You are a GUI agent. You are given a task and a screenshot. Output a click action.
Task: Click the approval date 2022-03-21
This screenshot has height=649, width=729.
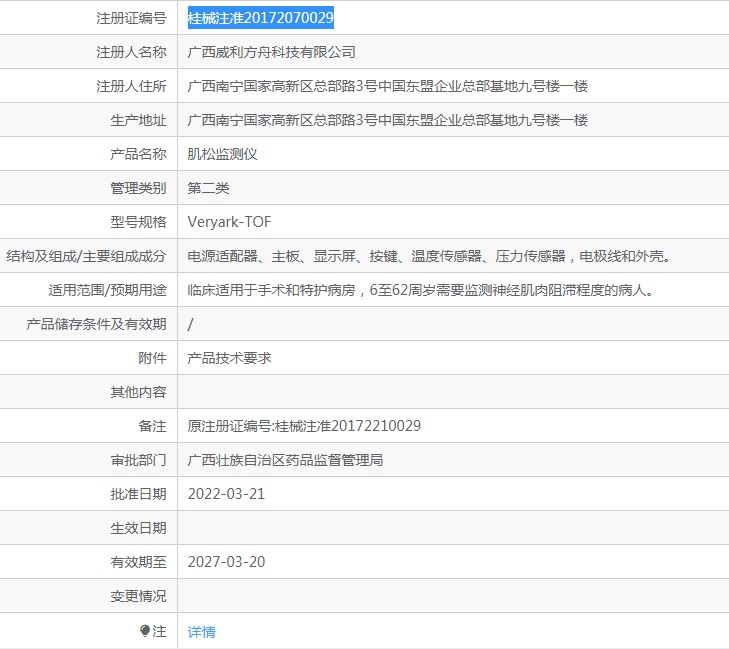pyautogui.click(x=226, y=494)
